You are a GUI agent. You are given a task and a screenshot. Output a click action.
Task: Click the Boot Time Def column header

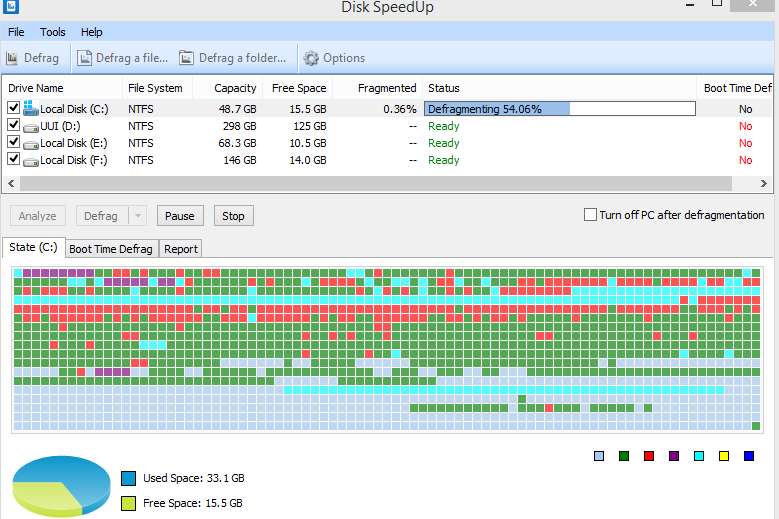(x=736, y=88)
